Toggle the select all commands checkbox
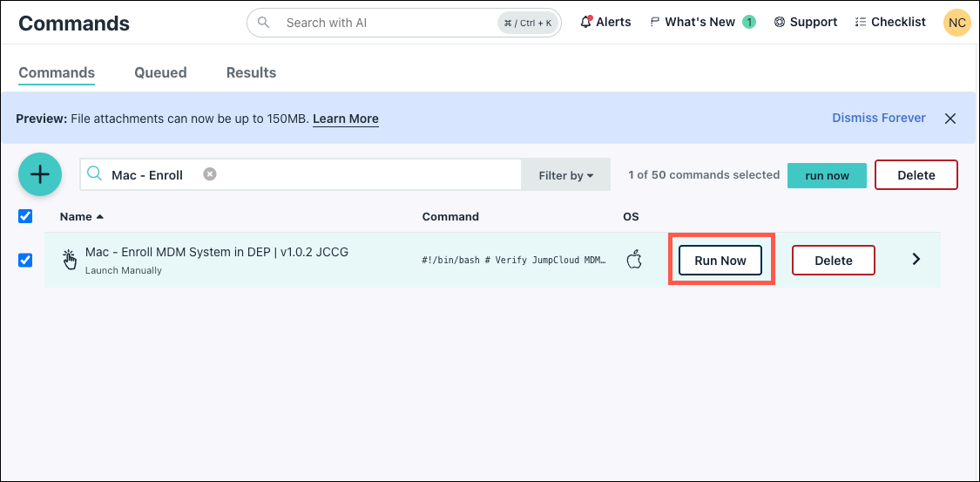Viewport: 980px width, 482px height. click(25, 216)
